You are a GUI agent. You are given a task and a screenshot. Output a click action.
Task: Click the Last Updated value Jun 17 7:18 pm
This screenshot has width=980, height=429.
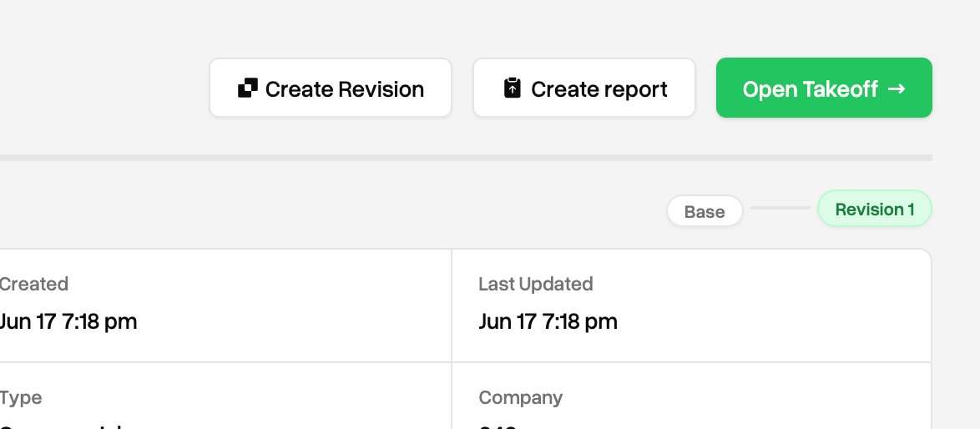[548, 321]
